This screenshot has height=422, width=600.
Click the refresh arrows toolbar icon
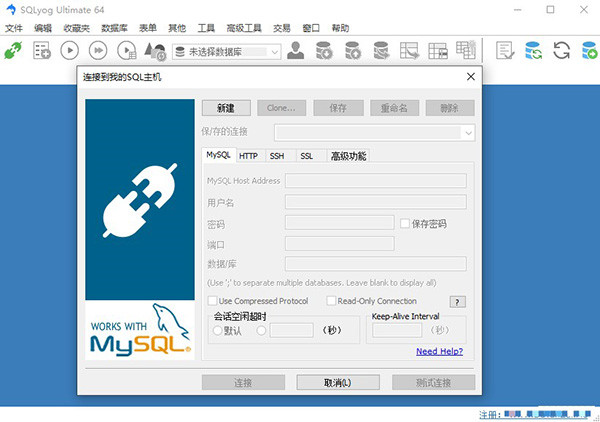point(561,50)
